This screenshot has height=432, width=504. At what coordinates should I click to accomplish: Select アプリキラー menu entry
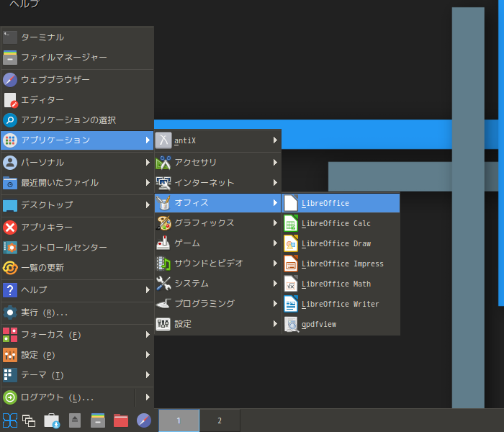[x=77, y=228]
